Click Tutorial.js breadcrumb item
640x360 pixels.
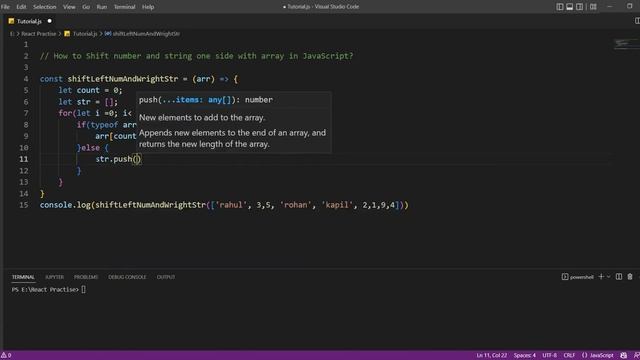tap(85, 34)
